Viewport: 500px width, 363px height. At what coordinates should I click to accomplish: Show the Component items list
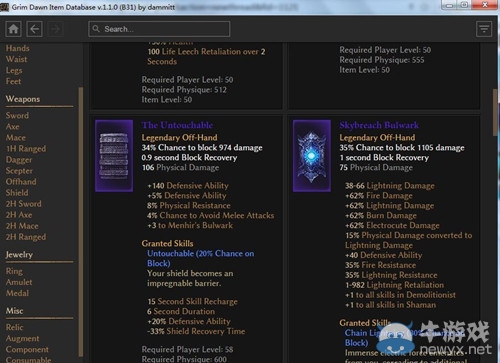point(27,349)
